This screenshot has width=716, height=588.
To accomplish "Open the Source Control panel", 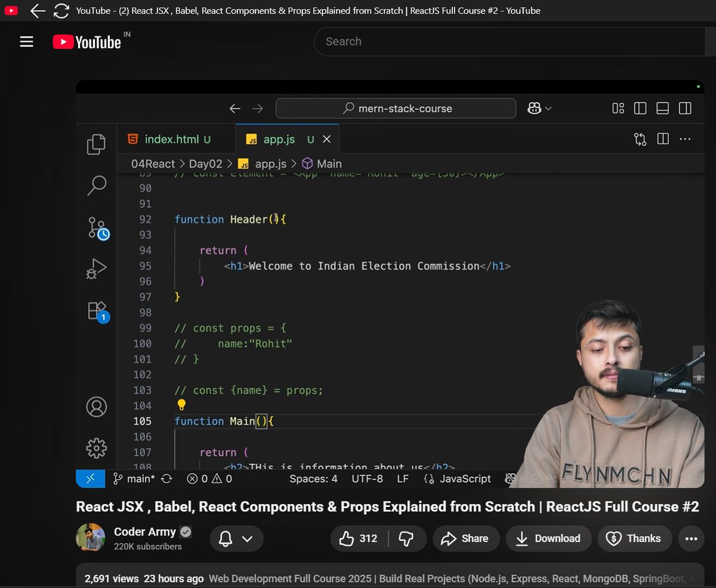I will tap(98, 228).
